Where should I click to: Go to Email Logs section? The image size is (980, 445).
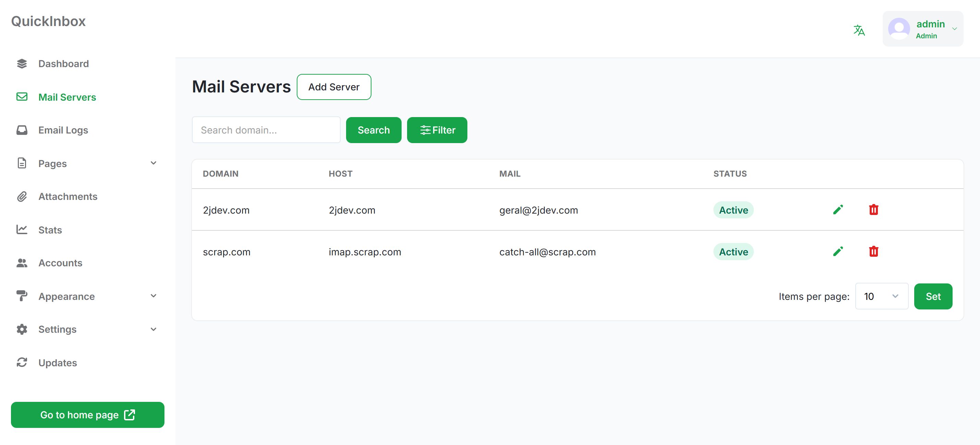pyautogui.click(x=63, y=130)
